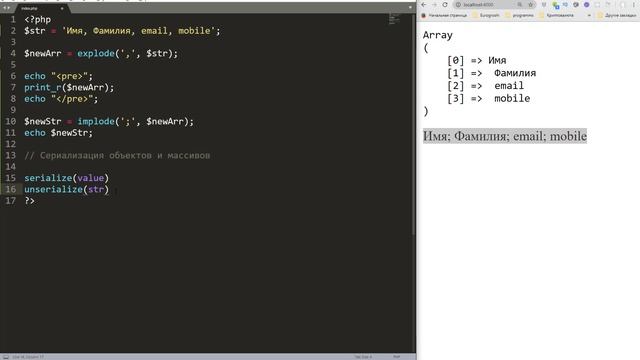Click the comment Сериализация объектов и массивов
This screenshot has height=360, width=640.
117,156
